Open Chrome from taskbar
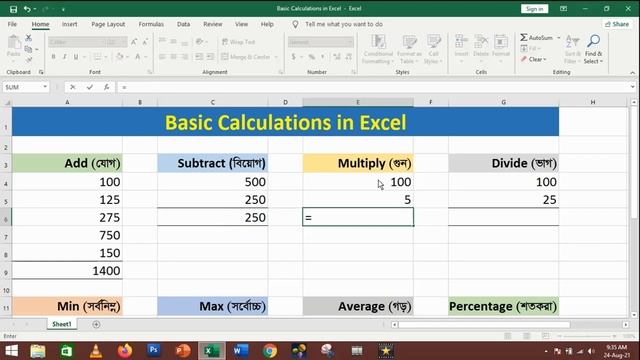The height and width of the screenshot is (360, 640). pyautogui.click(x=270, y=351)
